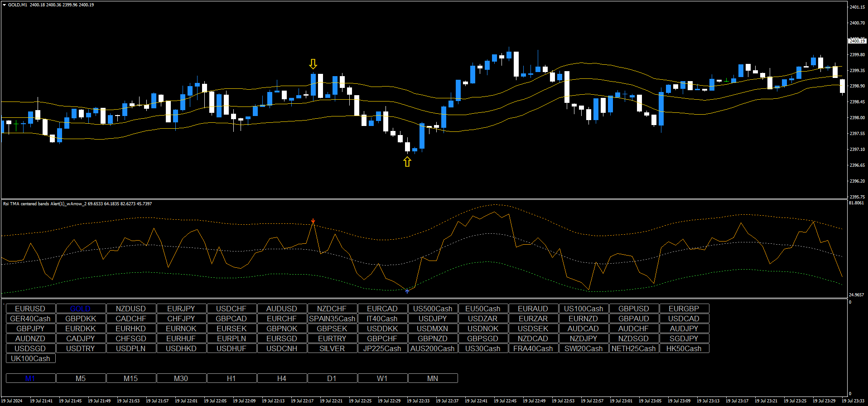The width and height of the screenshot is (868, 406).
Task: Click the yellow down arrow sell signal
Action: 313,64
